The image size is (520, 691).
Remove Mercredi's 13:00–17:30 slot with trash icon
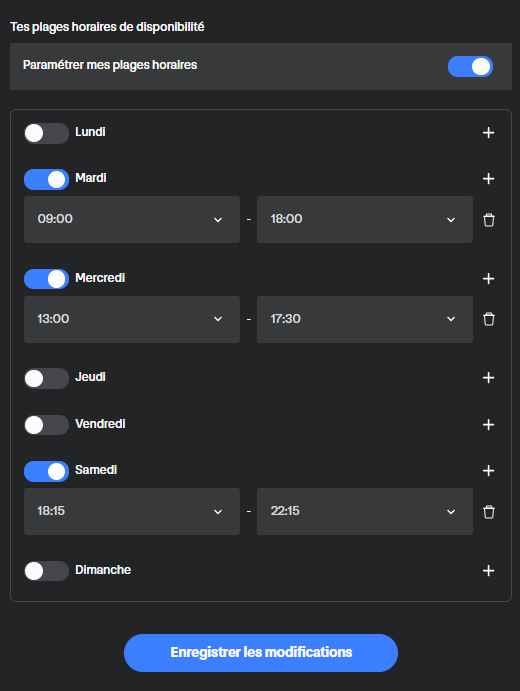489,319
